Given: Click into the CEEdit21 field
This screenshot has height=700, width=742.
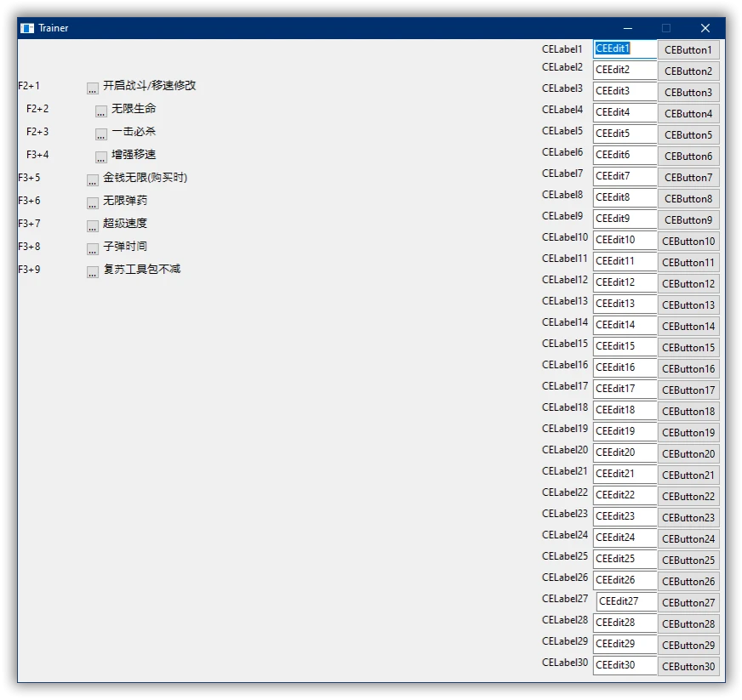Looking at the screenshot, I should (x=625, y=475).
